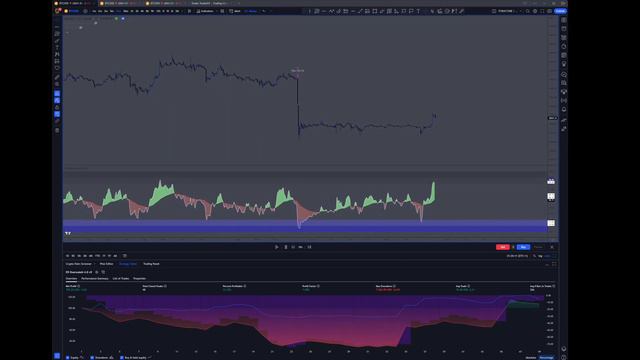Toggle the log scale under the price axis
640x360 pixels.
540,256
